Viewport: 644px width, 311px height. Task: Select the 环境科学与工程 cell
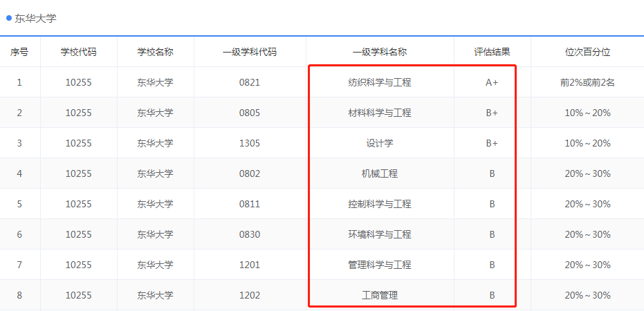coord(380,234)
